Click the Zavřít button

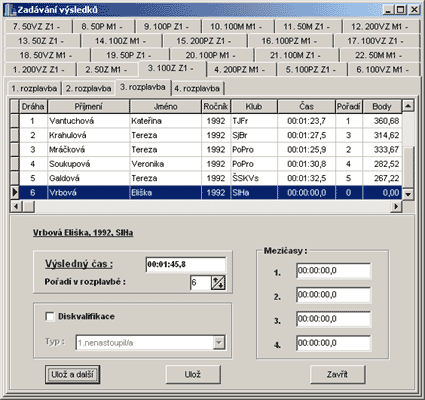(x=337, y=374)
